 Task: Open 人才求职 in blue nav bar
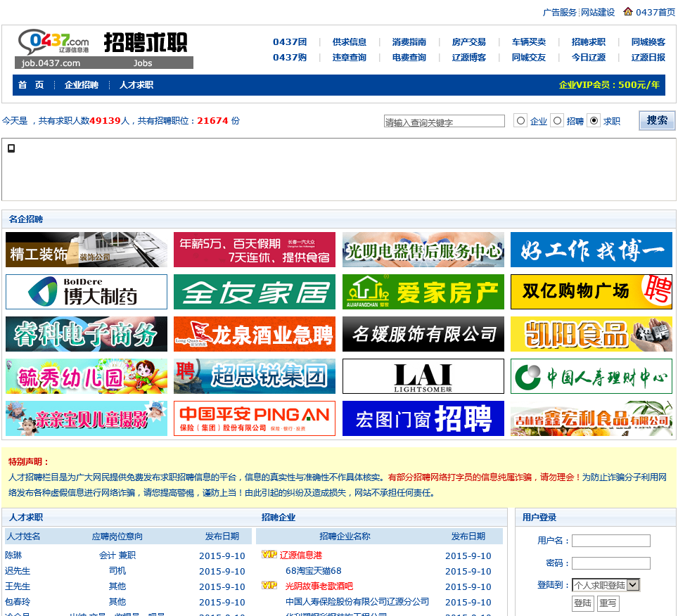click(x=136, y=84)
